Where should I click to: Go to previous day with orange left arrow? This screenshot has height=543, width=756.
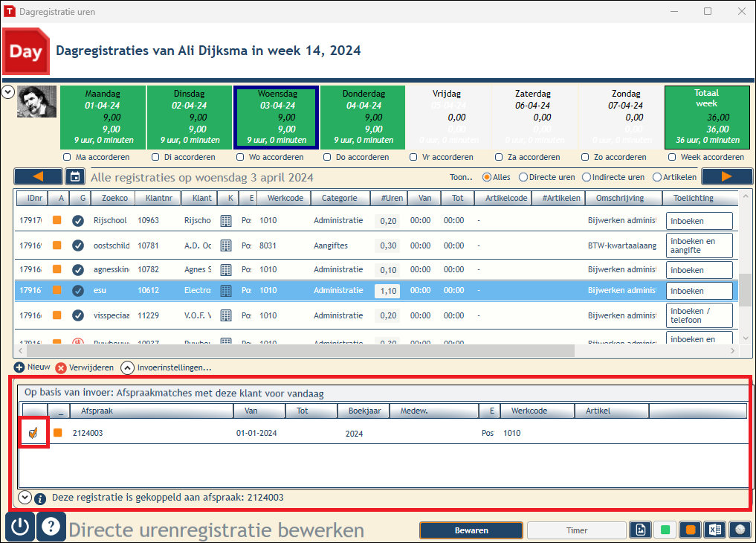click(38, 177)
